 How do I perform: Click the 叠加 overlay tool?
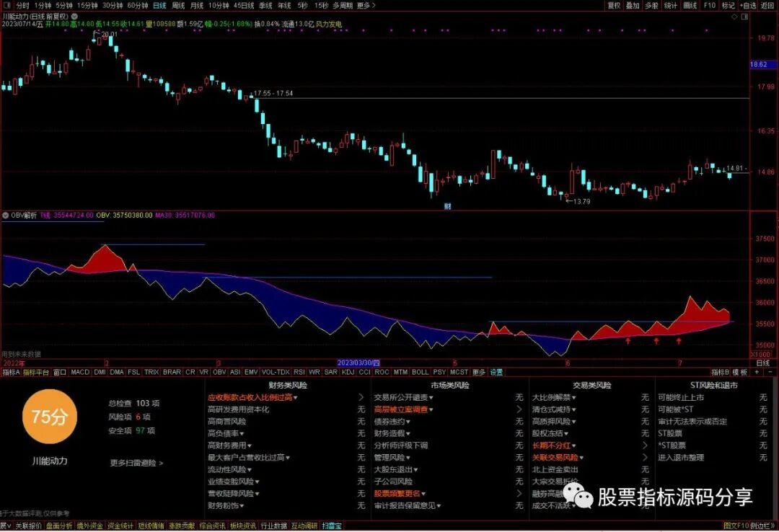633,6
